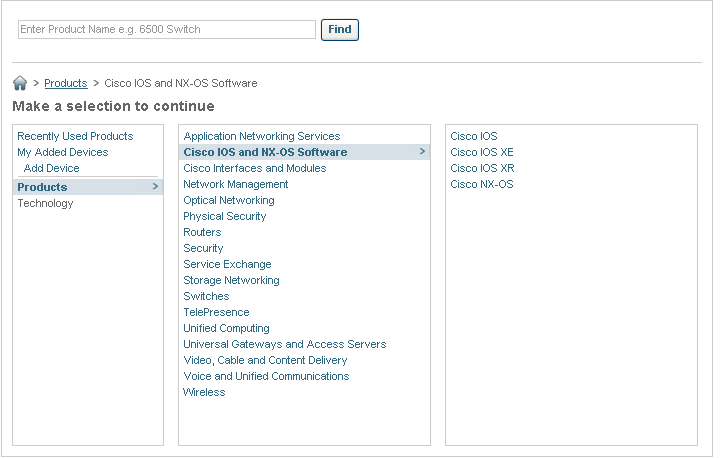The image size is (720, 458).
Task: Open the Products breadcrumb link
Action: tap(66, 83)
